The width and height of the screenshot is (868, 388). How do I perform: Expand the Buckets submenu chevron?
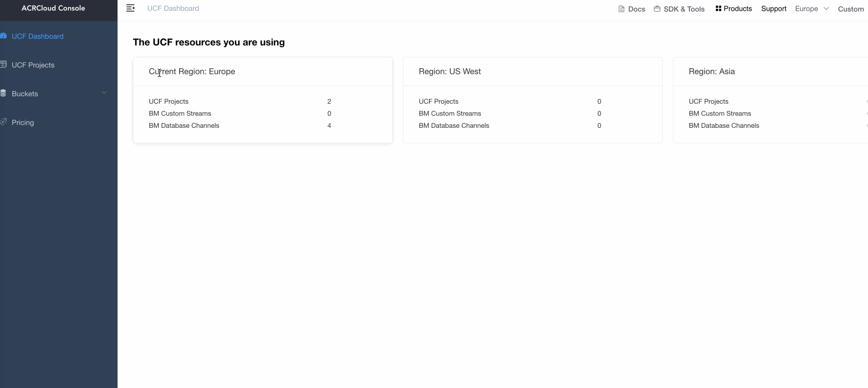[x=104, y=93]
